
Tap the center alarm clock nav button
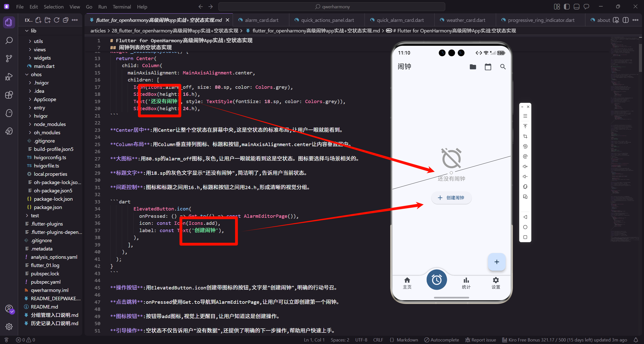click(437, 280)
